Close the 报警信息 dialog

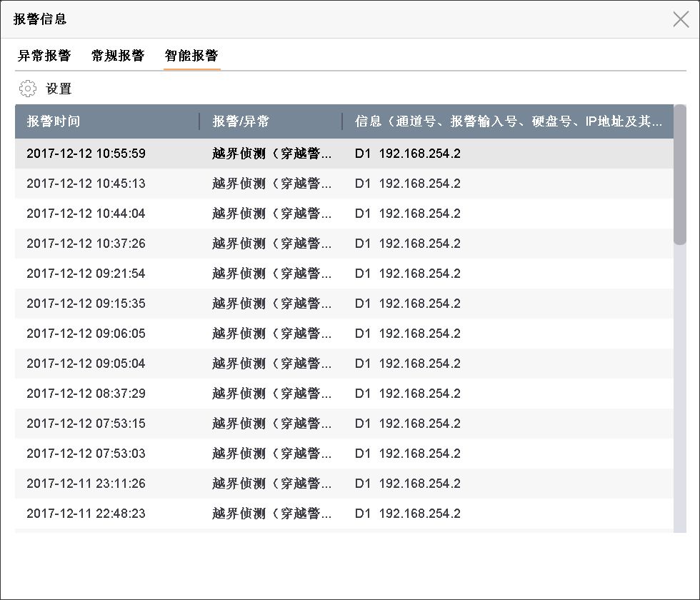tap(681, 19)
